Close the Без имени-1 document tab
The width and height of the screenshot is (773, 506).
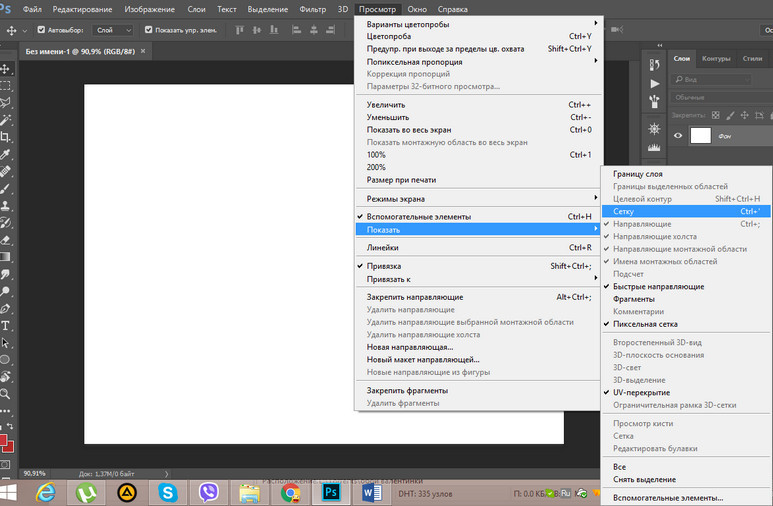tap(143, 51)
